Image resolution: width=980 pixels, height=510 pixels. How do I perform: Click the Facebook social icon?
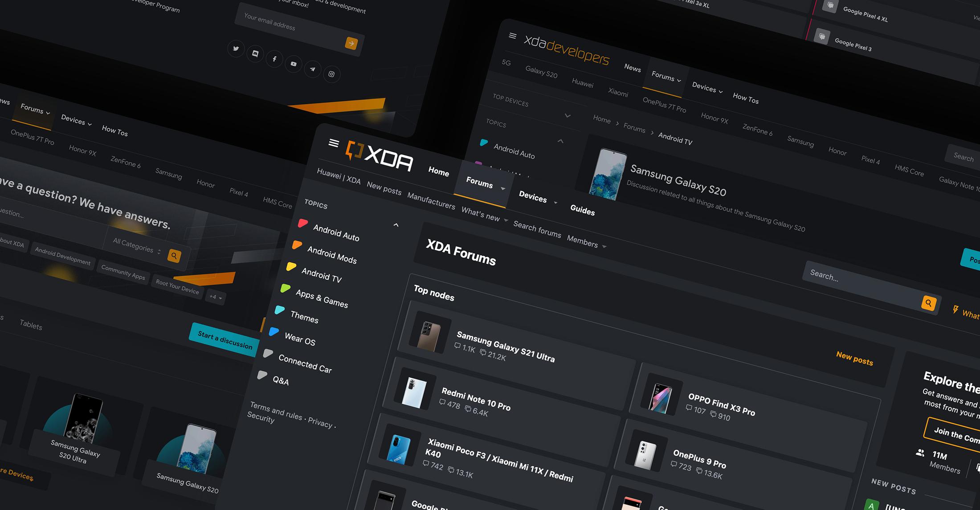[x=274, y=59]
